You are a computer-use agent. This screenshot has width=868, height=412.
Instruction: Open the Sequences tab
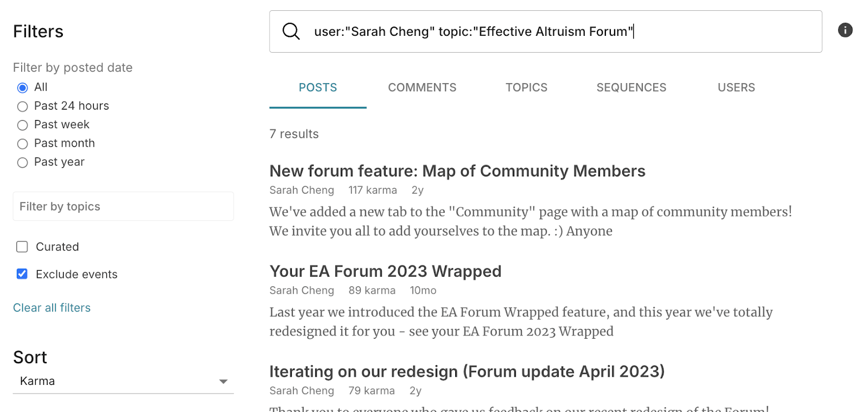pyautogui.click(x=631, y=87)
